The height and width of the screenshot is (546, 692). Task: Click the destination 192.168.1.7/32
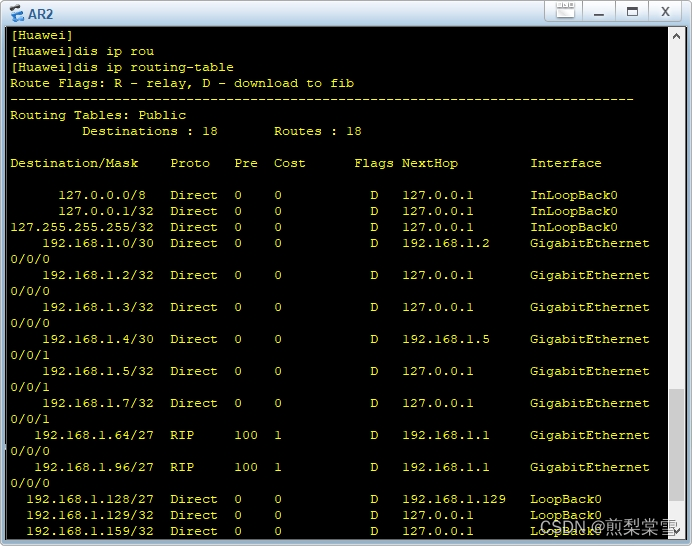(x=98, y=403)
